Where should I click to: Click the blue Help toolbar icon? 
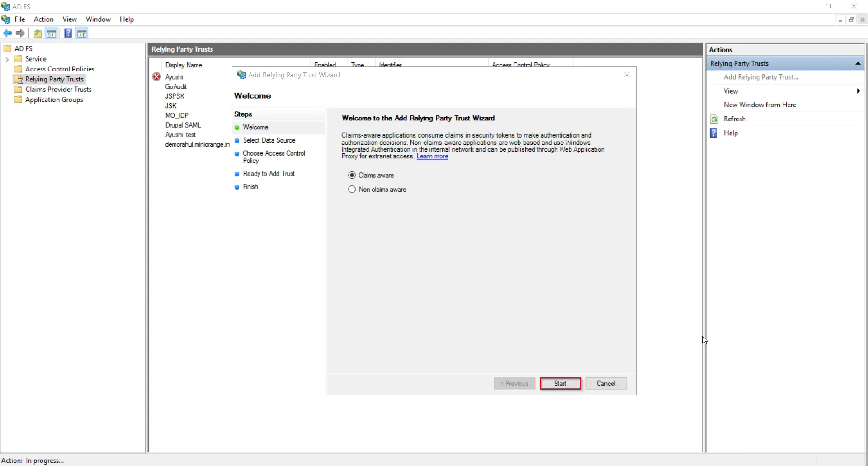(68, 33)
